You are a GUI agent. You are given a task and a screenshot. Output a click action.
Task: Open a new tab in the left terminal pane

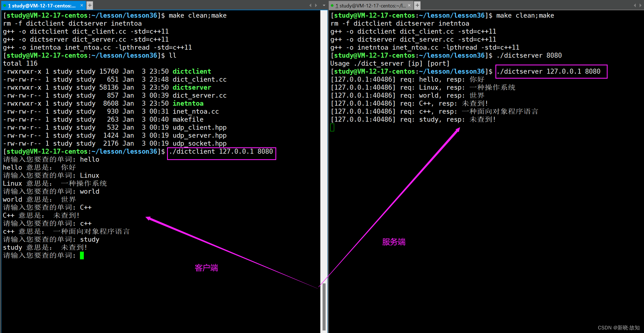click(90, 5)
